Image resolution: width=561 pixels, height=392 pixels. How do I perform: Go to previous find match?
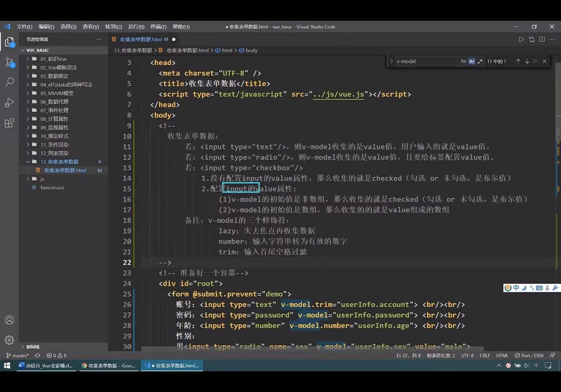(518, 61)
